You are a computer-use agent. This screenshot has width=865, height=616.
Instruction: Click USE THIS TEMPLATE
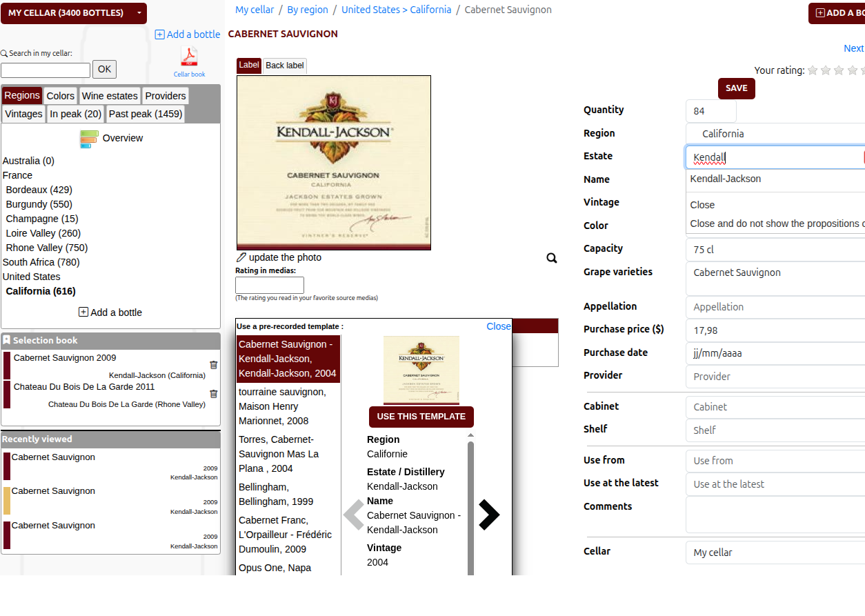(x=421, y=417)
